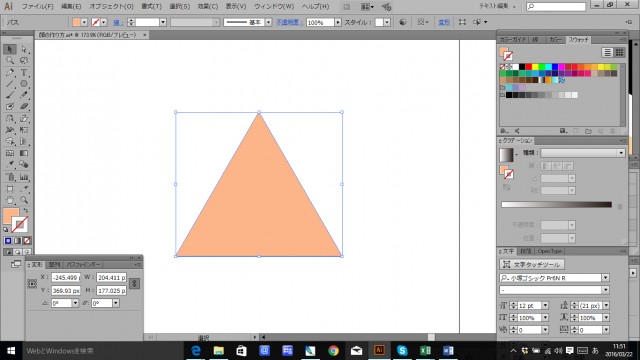The image size is (640, 360).
Task: Click the 文字タッチツール button
Action: point(532,264)
